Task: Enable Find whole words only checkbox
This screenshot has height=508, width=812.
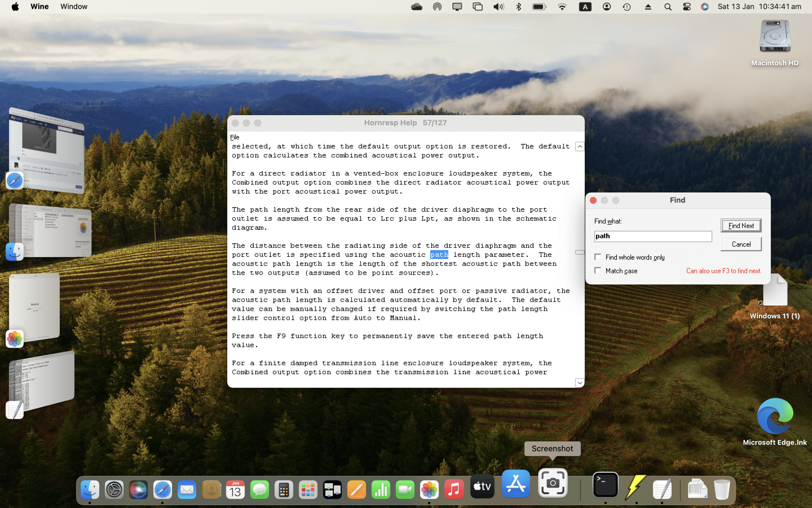Action: coord(598,257)
